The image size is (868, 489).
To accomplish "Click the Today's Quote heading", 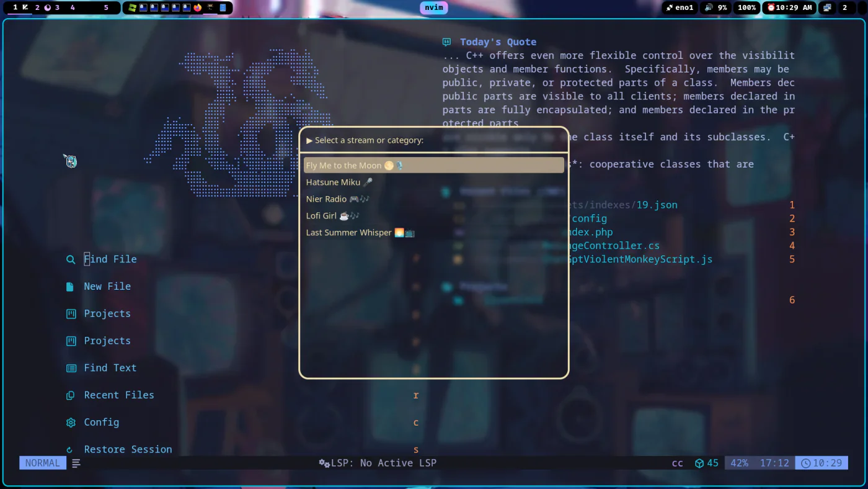I will pos(498,42).
